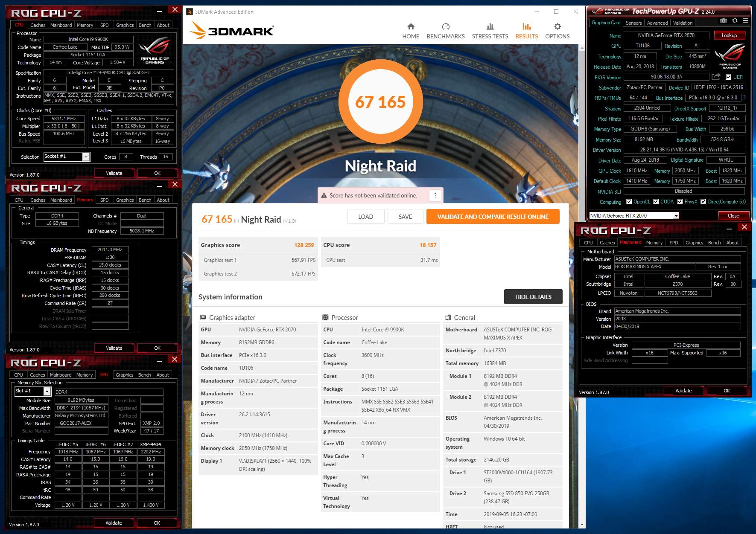The width and height of the screenshot is (756, 534).
Task: Open 3DMark Options gear icon
Action: click(558, 26)
